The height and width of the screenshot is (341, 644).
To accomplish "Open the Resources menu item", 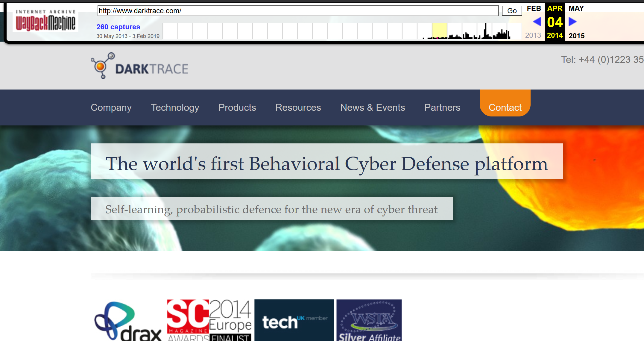I will (x=298, y=107).
